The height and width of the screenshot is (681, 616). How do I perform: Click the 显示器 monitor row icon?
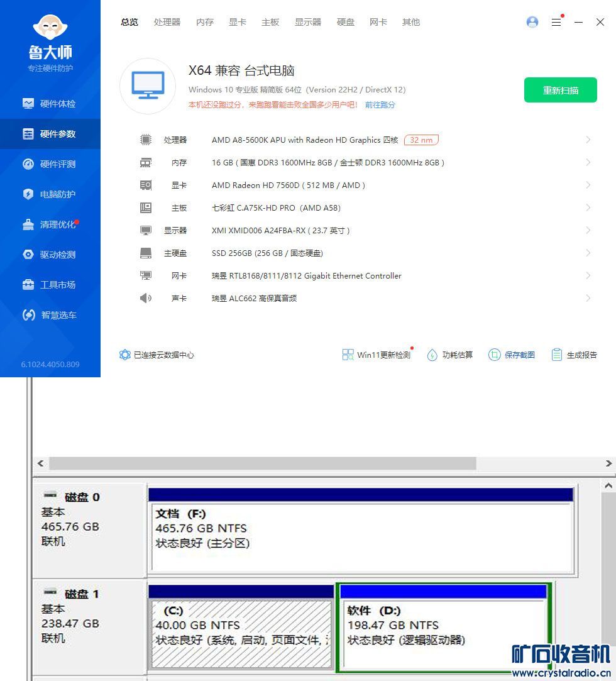tap(145, 231)
